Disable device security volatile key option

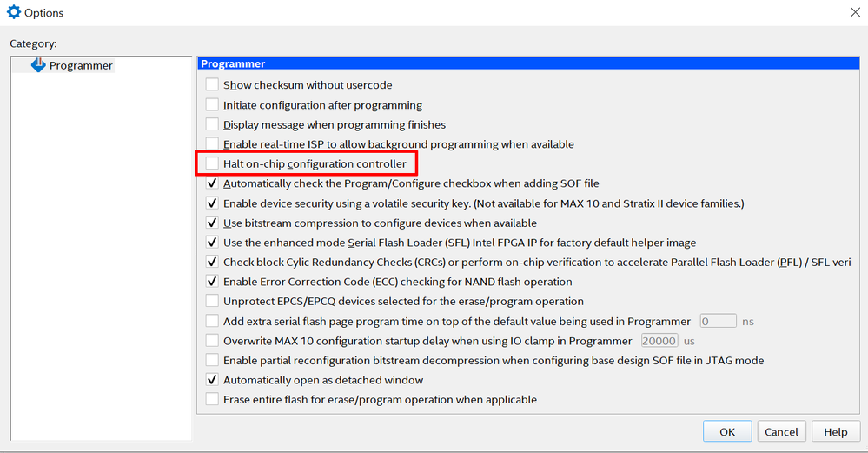coord(212,203)
